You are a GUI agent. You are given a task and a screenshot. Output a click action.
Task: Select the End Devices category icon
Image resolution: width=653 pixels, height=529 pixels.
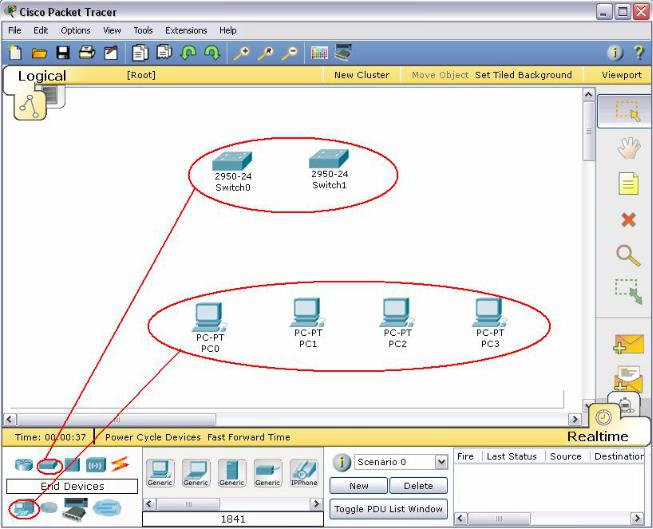(x=23, y=508)
